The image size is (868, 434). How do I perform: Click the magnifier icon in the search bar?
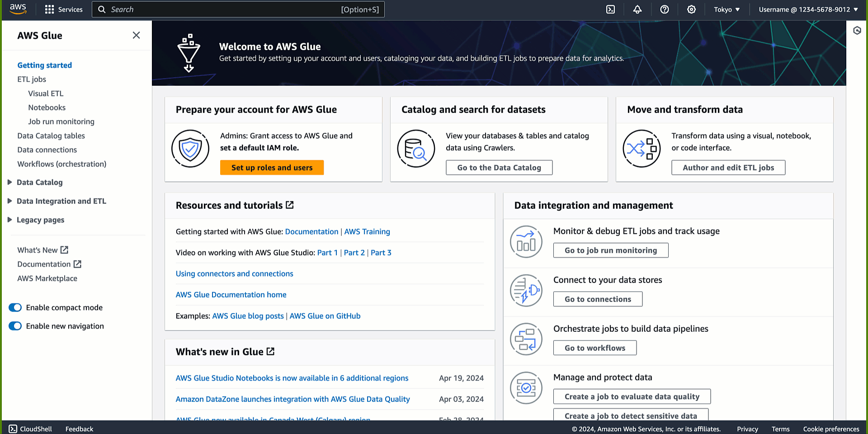click(x=102, y=9)
